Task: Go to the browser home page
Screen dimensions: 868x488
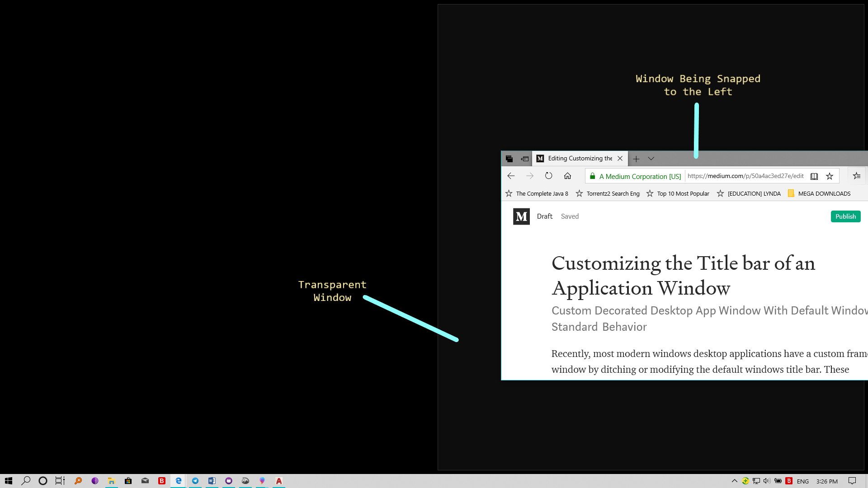Action: click(x=567, y=176)
